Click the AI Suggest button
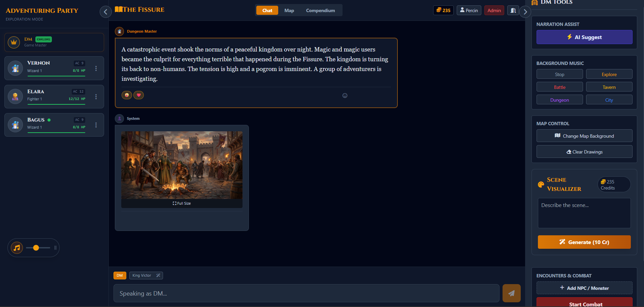Viewport: 644px width, 307px height. tap(584, 37)
